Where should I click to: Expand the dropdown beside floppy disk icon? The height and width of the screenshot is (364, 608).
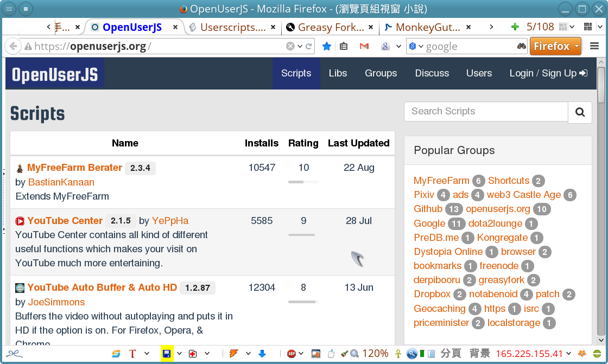pyautogui.click(x=179, y=354)
